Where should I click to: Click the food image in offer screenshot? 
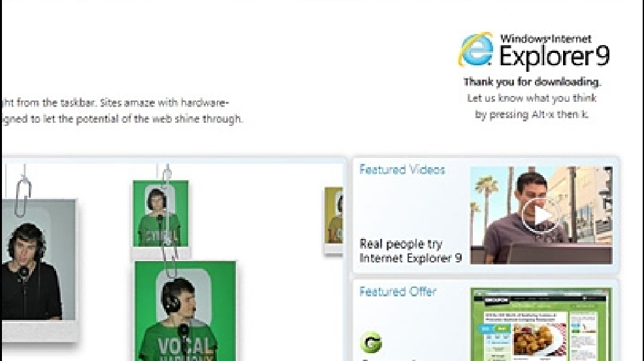[539, 340]
